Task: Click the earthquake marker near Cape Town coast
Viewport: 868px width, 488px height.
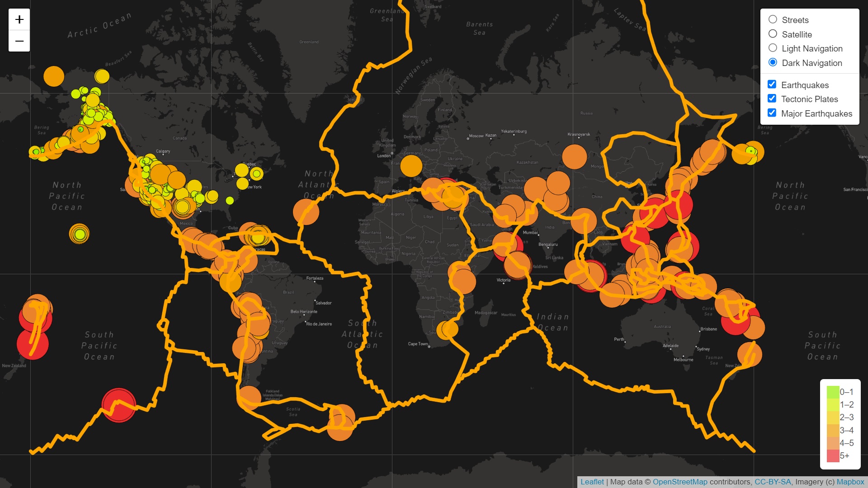Action: pyautogui.click(x=447, y=329)
